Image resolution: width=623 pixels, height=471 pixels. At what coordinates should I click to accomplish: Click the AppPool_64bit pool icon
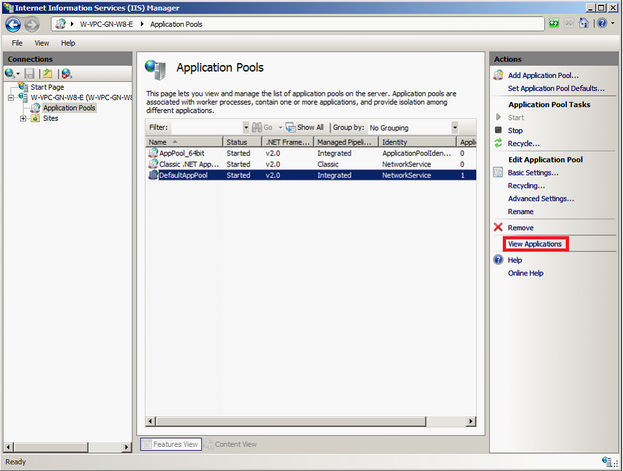[153, 153]
